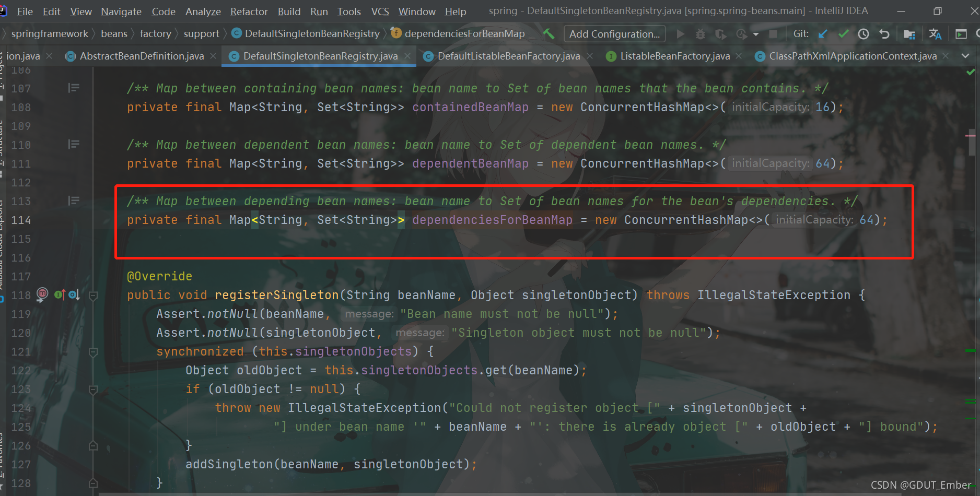This screenshot has width=980, height=496.
Task: Close the AbstractBeanDefinition.java tab
Action: [213, 56]
